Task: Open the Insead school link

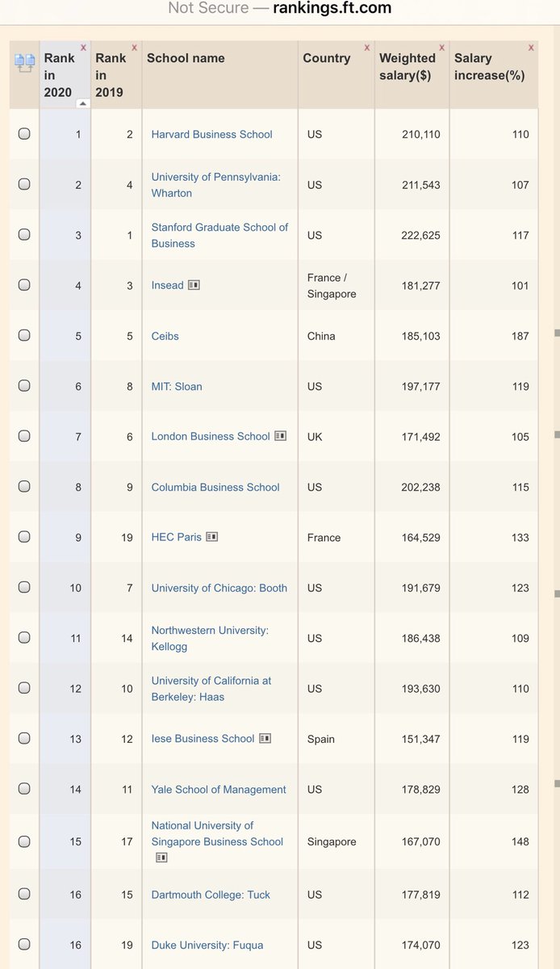Action: point(168,285)
